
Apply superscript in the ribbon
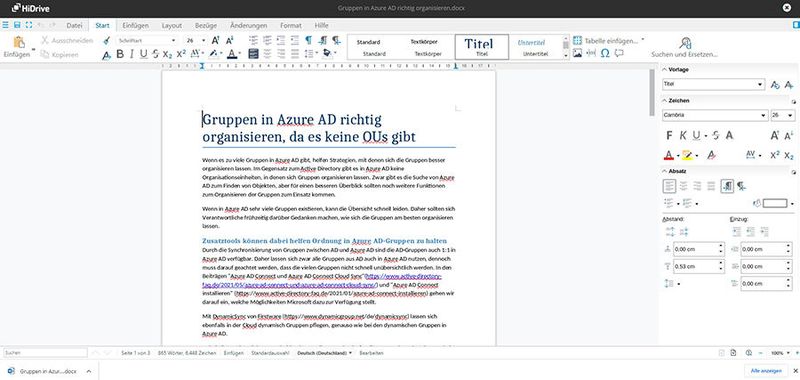tap(181, 54)
